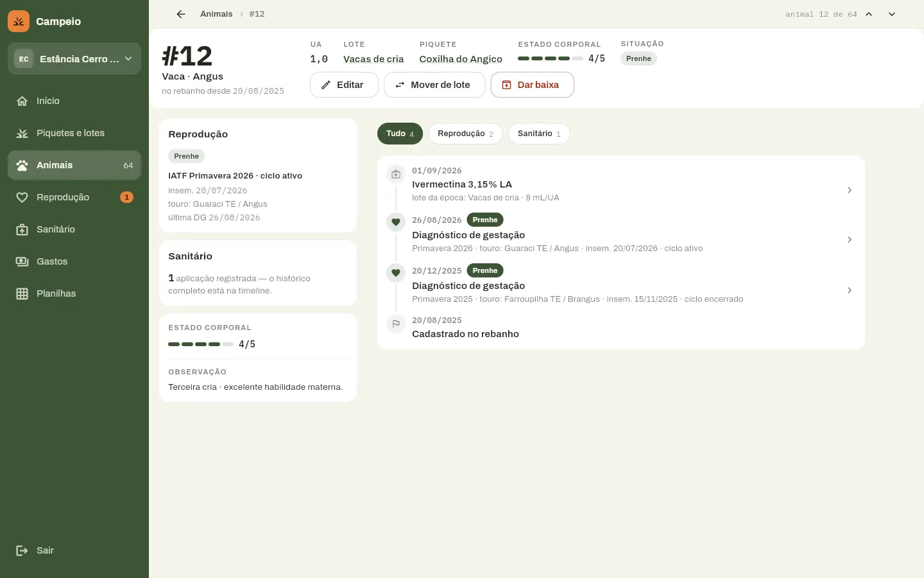Open Gastos in the sidebar
Image resolution: width=924 pixels, height=578 pixels.
(74, 261)
